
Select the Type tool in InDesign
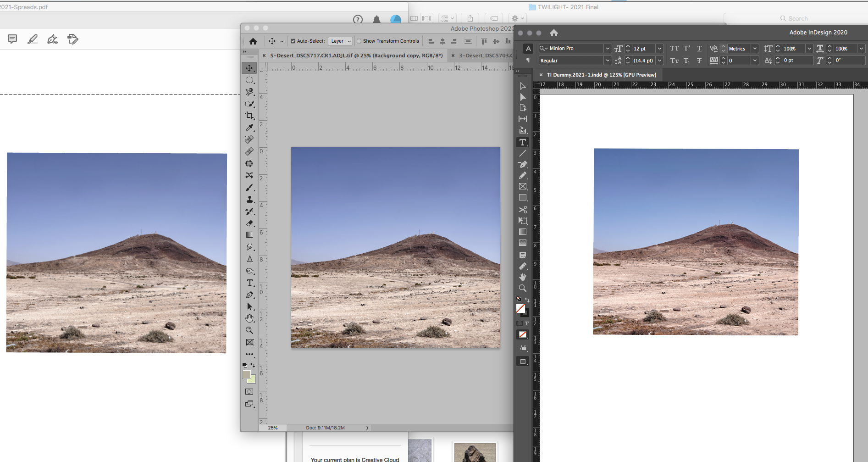point(523,142)
